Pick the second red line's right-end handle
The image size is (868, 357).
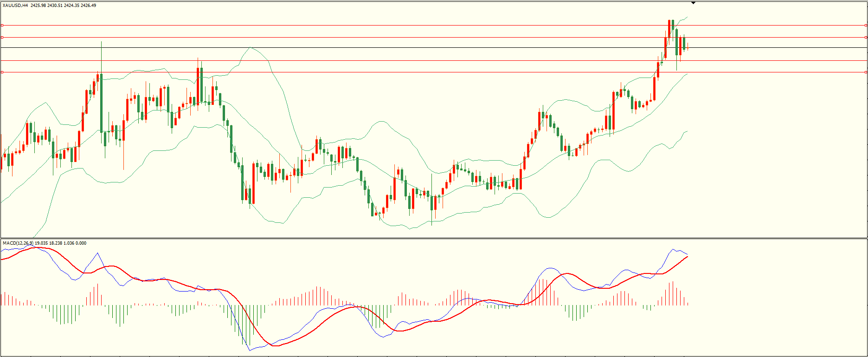pyautogui.click(x=866, y=37)
